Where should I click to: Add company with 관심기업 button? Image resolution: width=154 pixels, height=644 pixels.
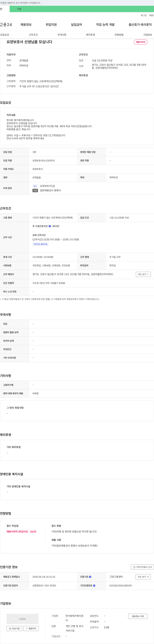click(x=14, y=628)
